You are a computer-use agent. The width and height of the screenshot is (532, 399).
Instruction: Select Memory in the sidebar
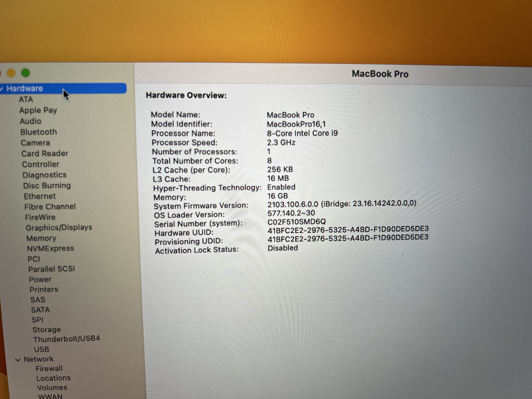click(41, 238)
